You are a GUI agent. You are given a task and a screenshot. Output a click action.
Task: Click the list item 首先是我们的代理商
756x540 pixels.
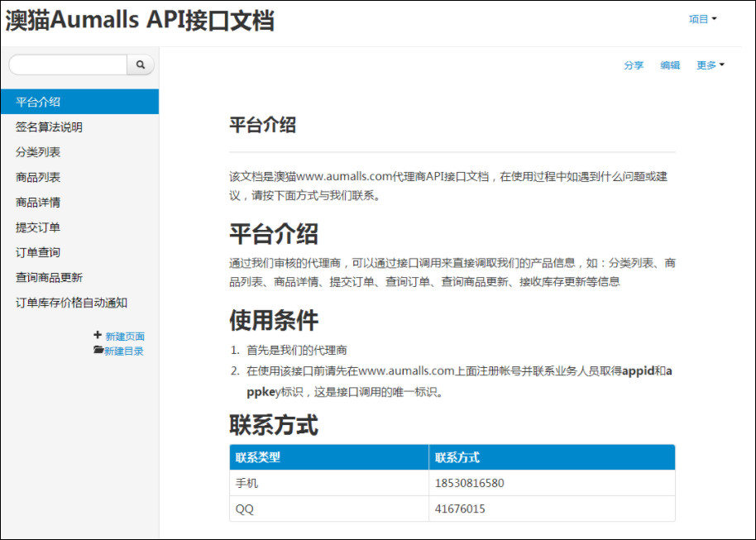tap(296, 350)
